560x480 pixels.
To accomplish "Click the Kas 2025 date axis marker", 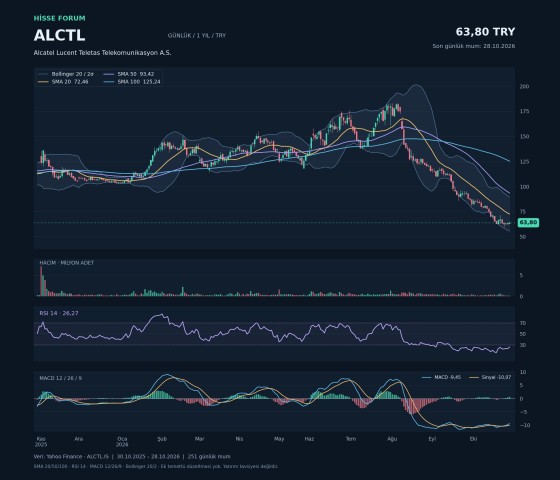I will coord(41,442).
